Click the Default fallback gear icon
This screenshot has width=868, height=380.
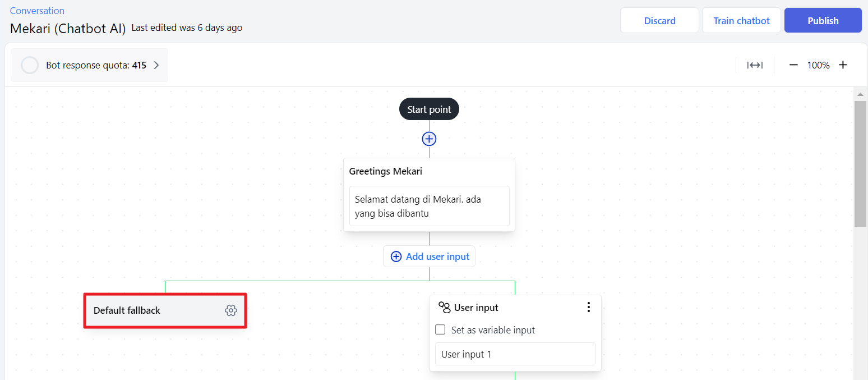(x=230, y=310)
